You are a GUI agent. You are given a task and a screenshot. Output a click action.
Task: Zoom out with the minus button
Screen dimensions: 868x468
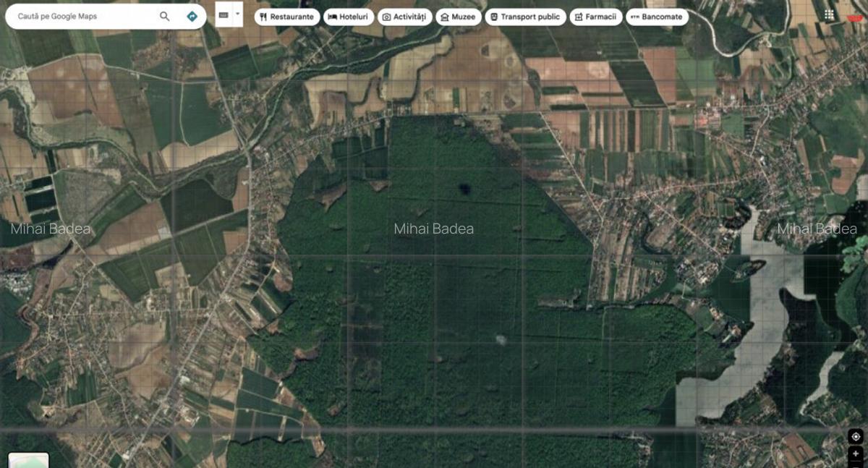[x=856, y=467]
